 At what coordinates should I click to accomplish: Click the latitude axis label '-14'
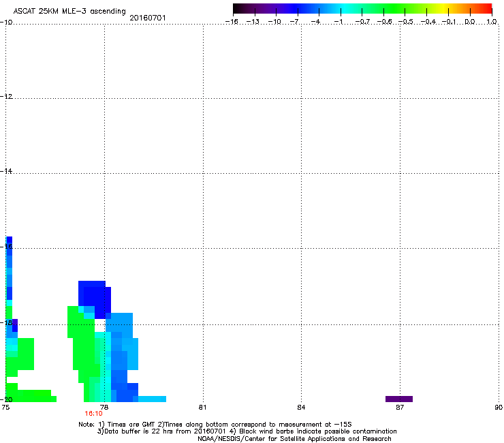tap(6, 171)
